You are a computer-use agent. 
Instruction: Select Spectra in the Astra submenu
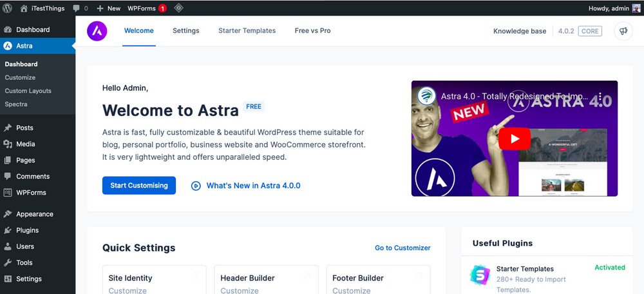pos(16,104)
